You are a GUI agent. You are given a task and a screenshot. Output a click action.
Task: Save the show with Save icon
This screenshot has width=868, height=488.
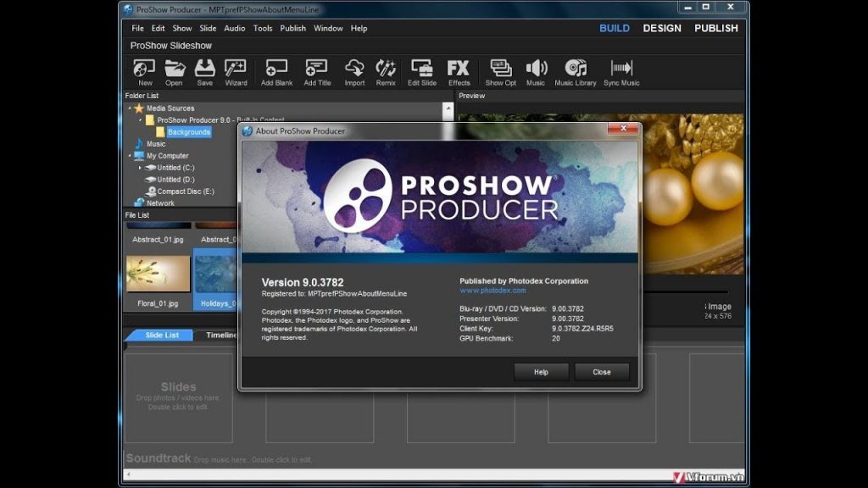205,73
